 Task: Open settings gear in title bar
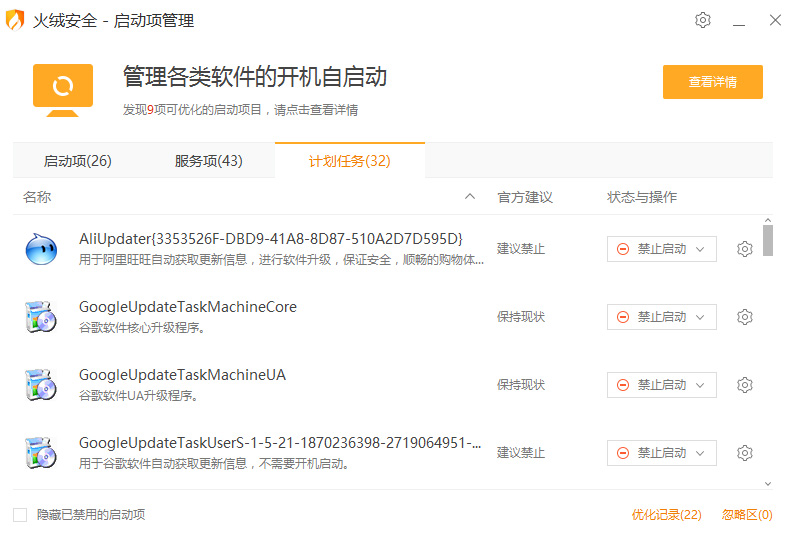pos(702,20)
